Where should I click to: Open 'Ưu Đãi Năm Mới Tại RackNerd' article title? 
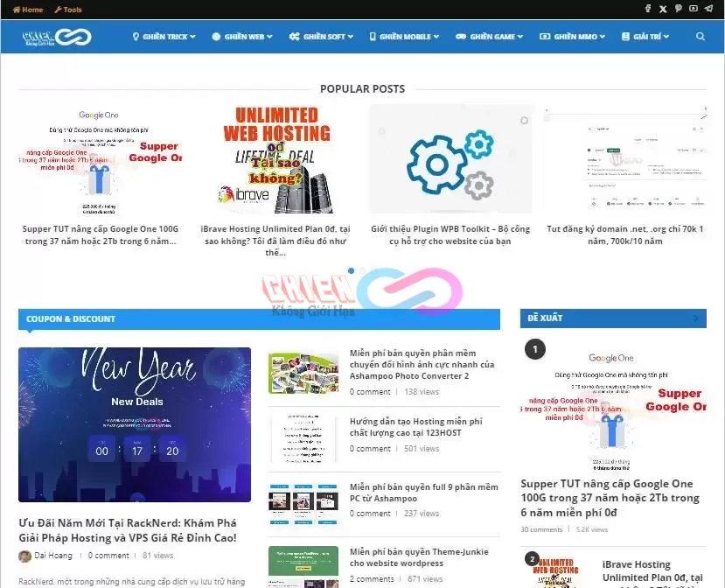(x=128, y=530)
